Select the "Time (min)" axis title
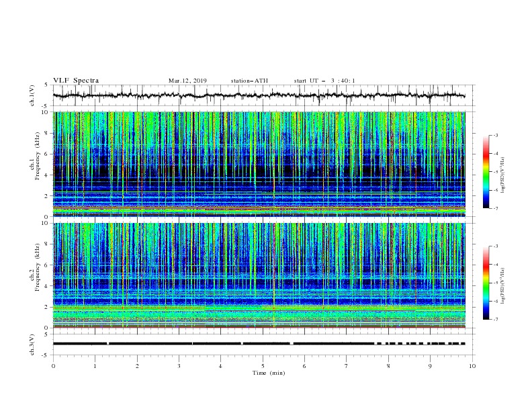Screen dimensions: 532x411 (269, 373)
